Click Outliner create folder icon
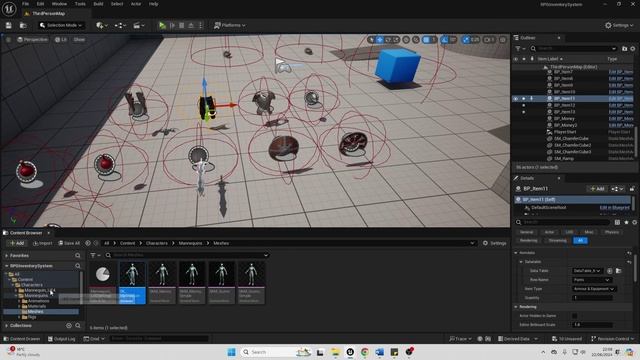Image resolution: width=640 pixels, height=360 pixels. point(624,49)
